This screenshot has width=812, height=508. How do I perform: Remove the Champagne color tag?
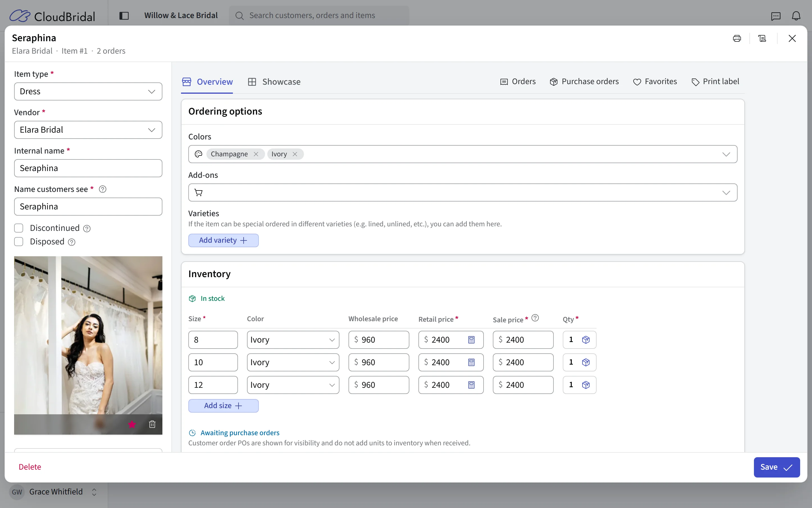point(256,154)
